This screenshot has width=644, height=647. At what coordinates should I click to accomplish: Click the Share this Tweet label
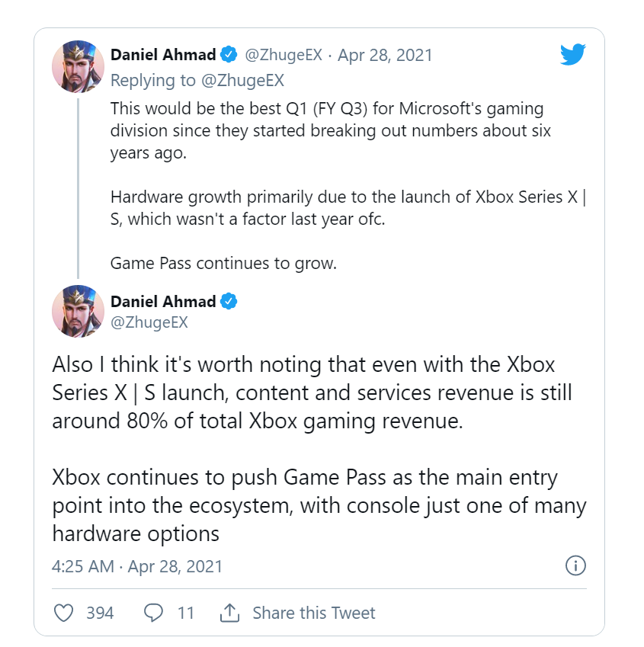click(314, 613)
